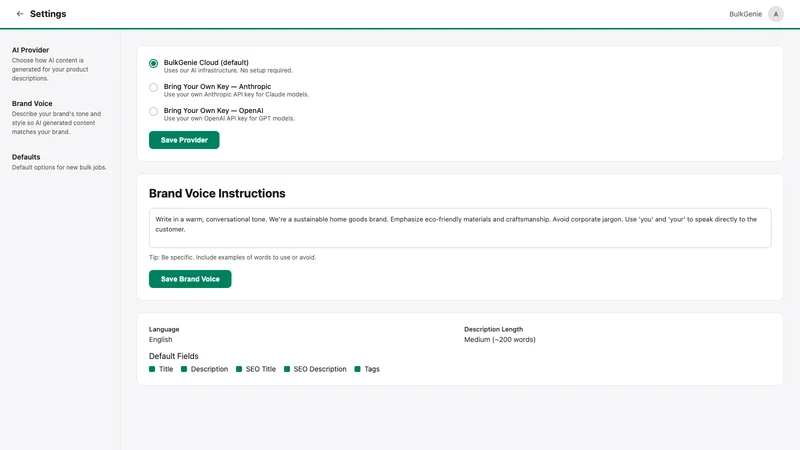Select Bring Your Own Key — OpenAI
Viewport: 800px width, 450px height.
point(154,111)
